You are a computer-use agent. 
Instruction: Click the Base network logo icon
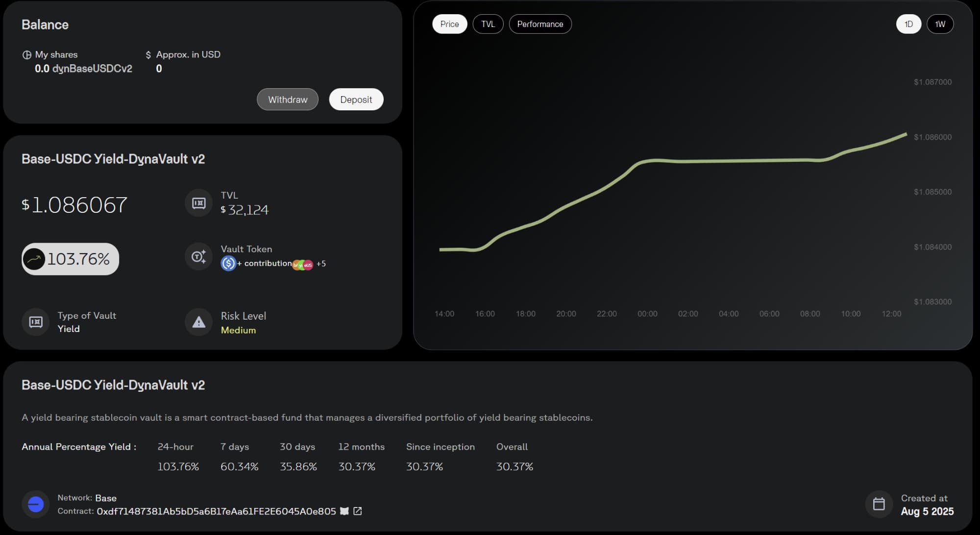tap(36, 504)
